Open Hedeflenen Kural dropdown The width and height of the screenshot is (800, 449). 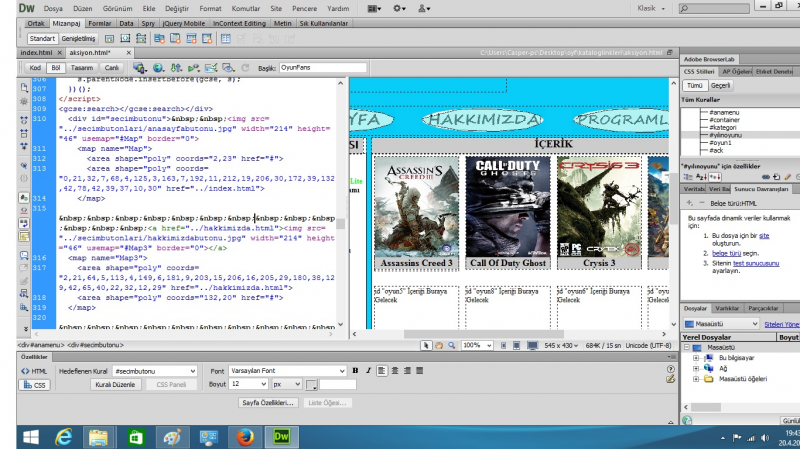pos(155,371)
